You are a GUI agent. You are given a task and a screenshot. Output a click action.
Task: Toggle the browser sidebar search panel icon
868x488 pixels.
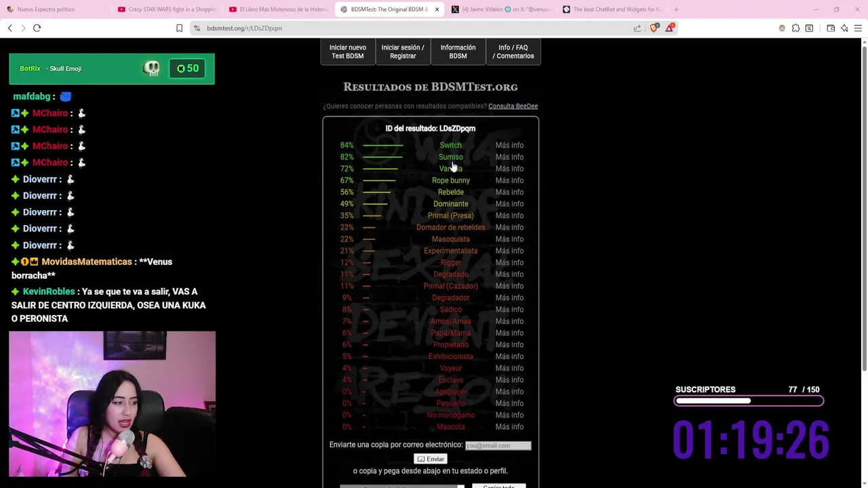(x=809, y=28)
